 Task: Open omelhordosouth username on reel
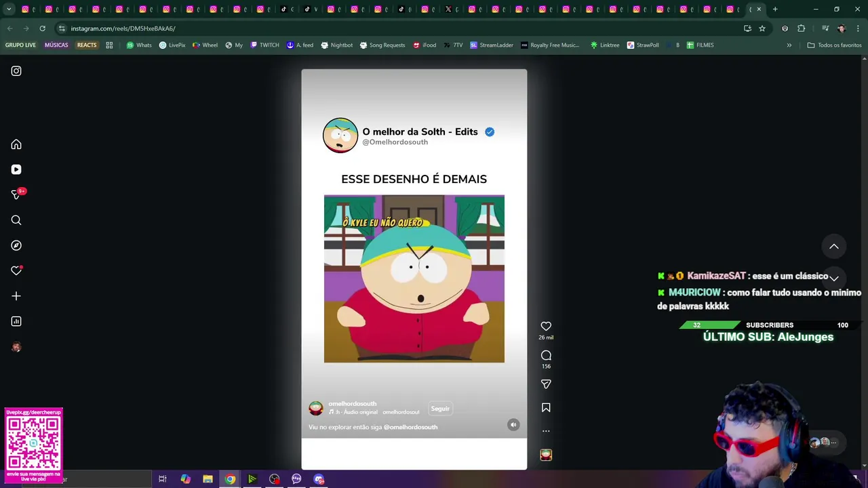click(352, 404)
